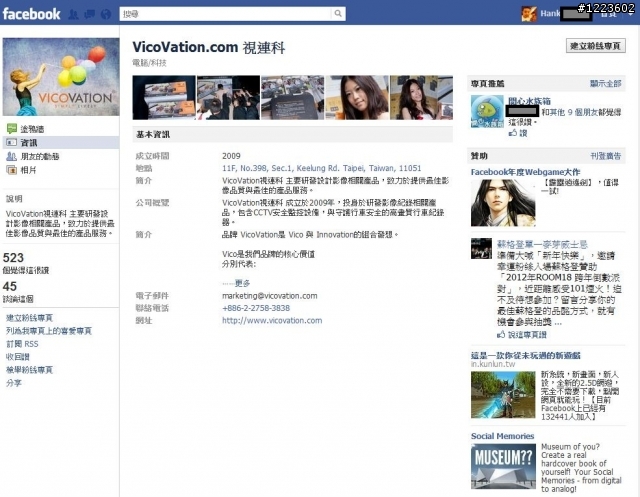
Task: Click the 分享 share link
Action: [x=13, y=383]
